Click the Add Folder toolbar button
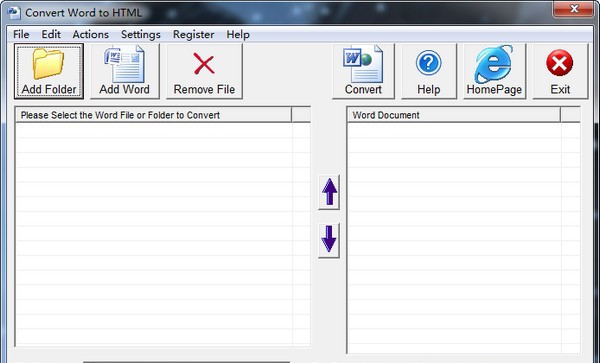The width and height of the screenshot is (600, 363). [x=49, y=71]
